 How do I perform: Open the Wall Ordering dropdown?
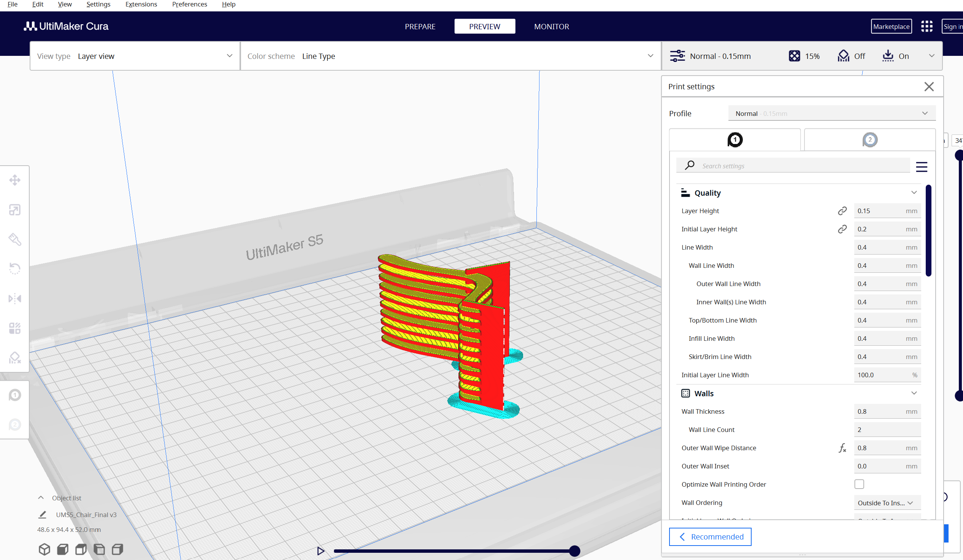click(887, 503)
